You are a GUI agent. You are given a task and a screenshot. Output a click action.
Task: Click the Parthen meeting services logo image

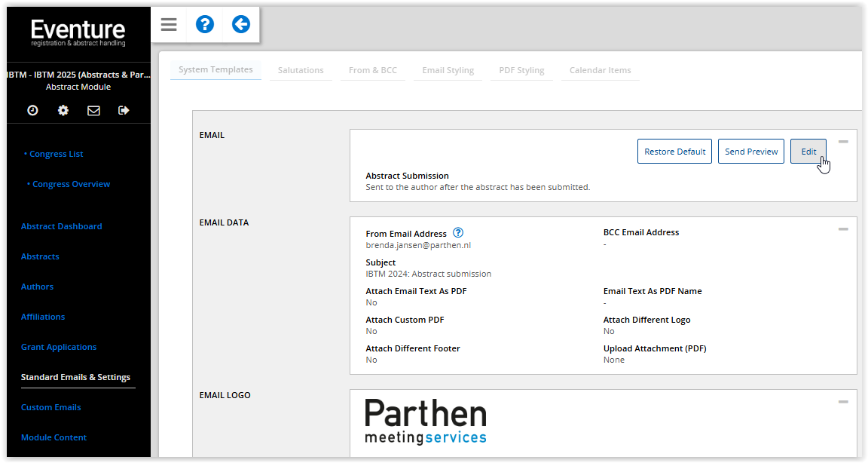pos(426,421)
